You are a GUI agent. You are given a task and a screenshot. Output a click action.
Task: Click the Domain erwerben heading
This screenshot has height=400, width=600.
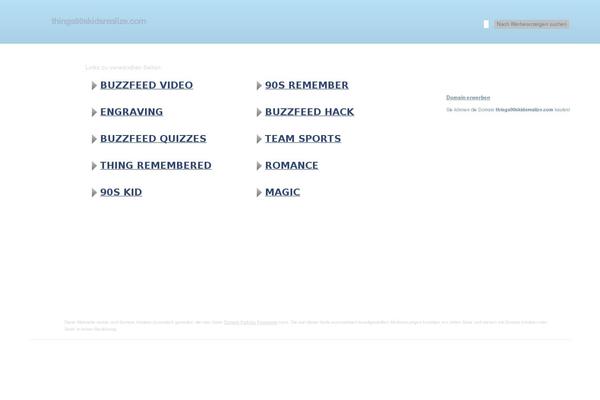click(x=468, y=98)
